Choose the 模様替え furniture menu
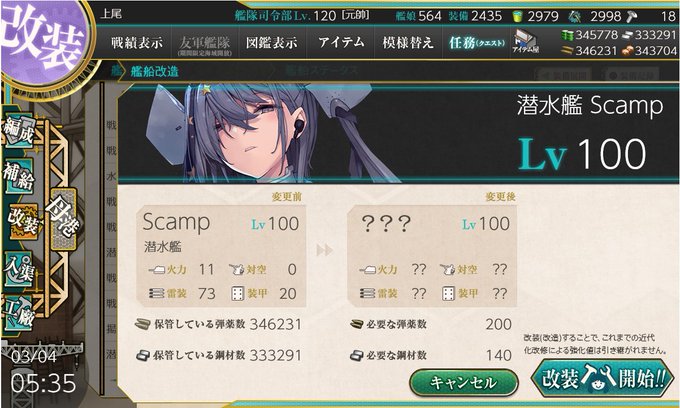Image resolution: width=680 pixels, height=408 pixels. coord(408,42)
